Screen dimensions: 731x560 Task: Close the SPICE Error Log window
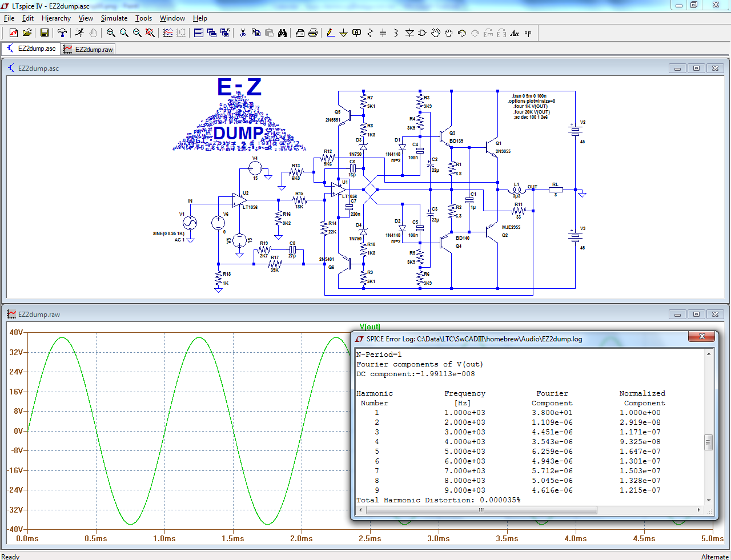tap(702, 337)
